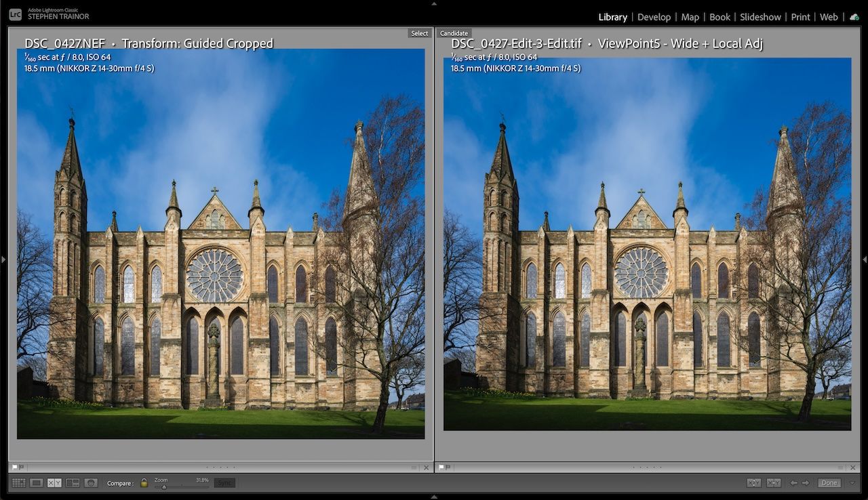Screen dimensions: 868x500
Task: Switch to the Develop module
Action: pyautogui.click(x=653, y=16)
